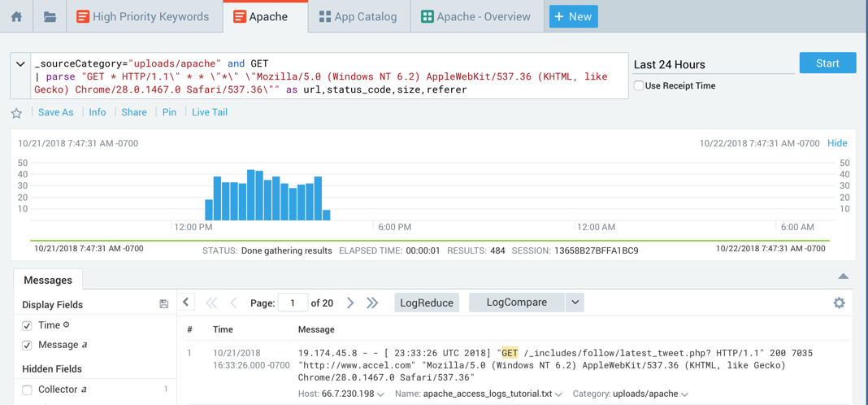Click the page number input field
The height and width of the screenshot is (405, 868).
coord(293,303)
